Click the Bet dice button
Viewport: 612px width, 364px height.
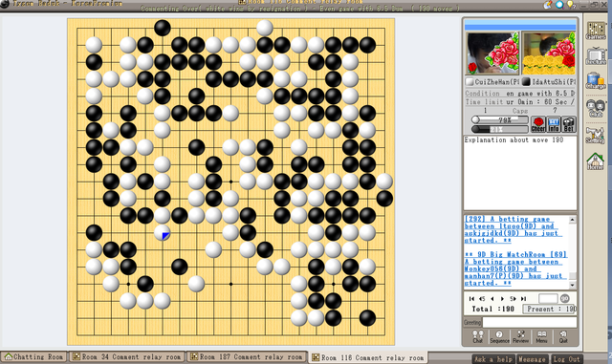tap(569, 124)
